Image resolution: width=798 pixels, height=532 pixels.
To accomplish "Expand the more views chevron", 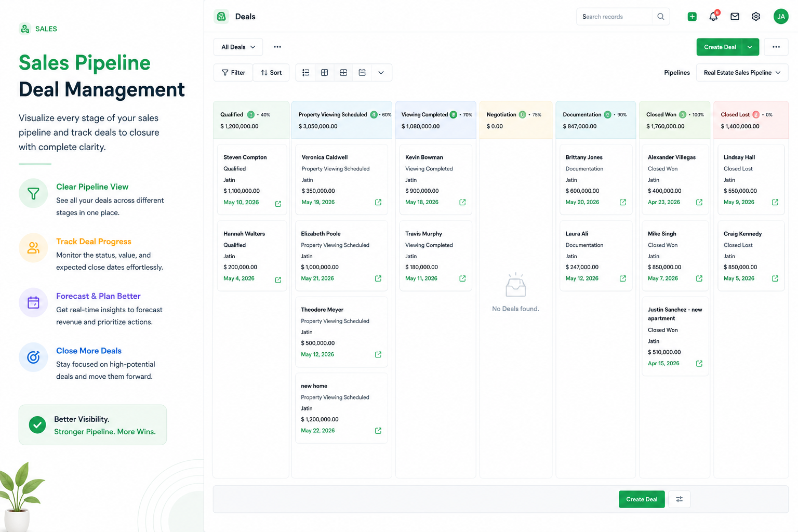I will (381, 73).
